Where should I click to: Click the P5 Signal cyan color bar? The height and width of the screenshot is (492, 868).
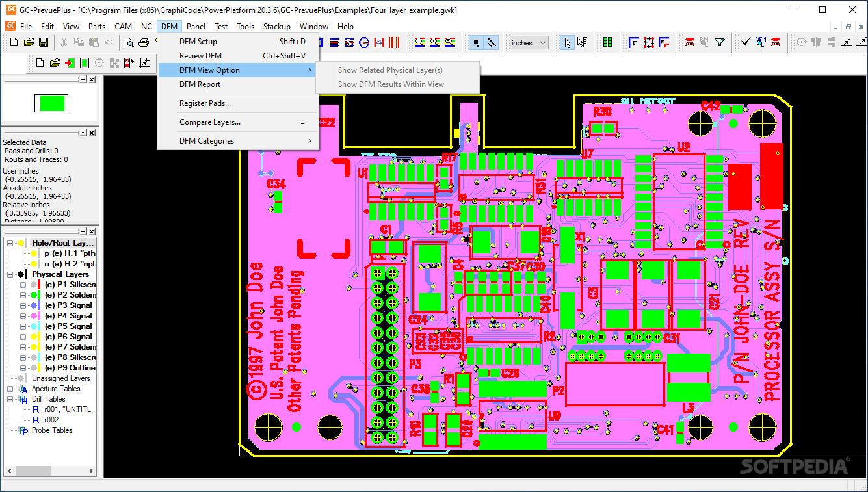tap(40, 326)
